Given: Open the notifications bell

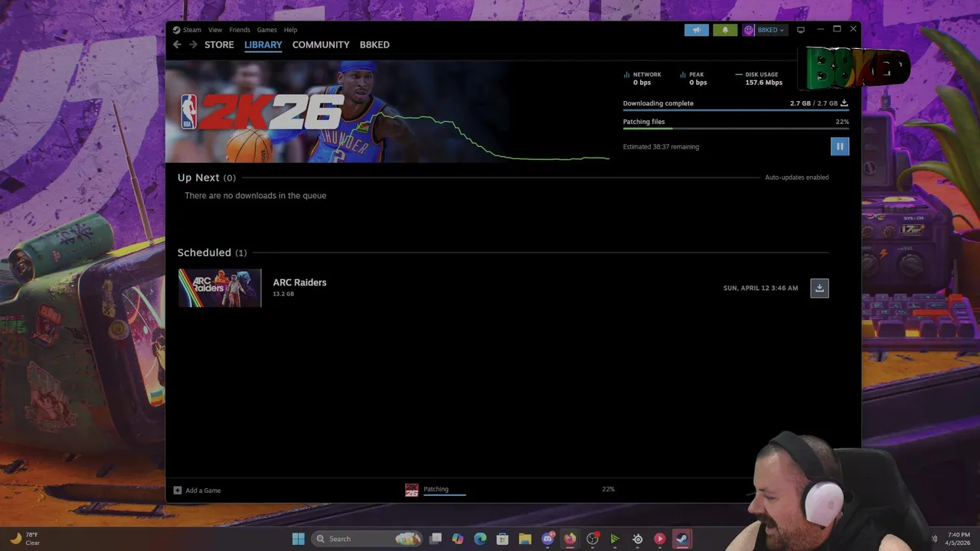Looking at the screenshot, I should (725, 30).
